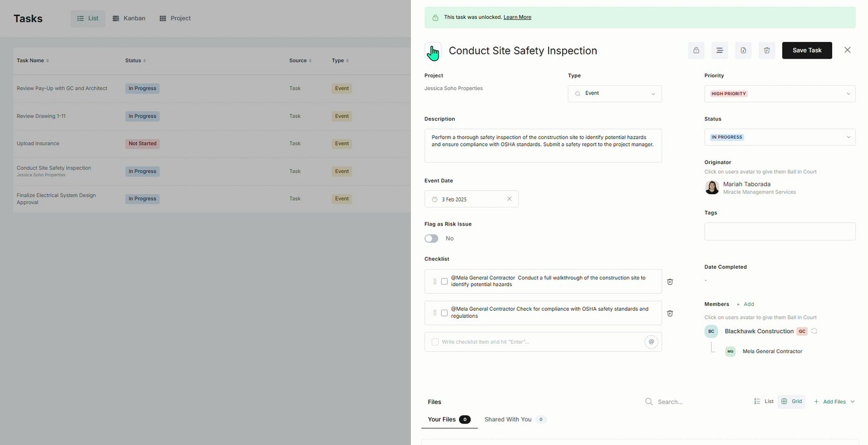The height and width of the screenshot is (445, 868).
Task: Check the full walkthrough checklist box
Action: 444,282
